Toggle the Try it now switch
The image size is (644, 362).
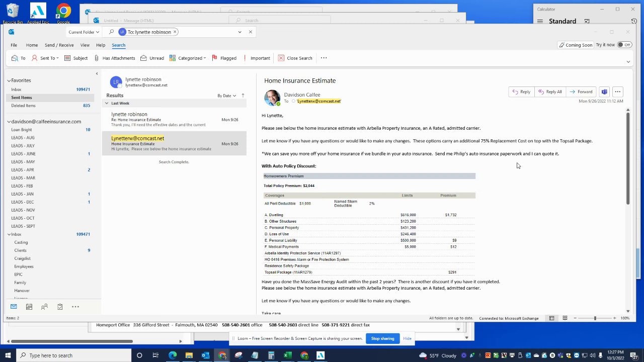[x=624, y=45]
